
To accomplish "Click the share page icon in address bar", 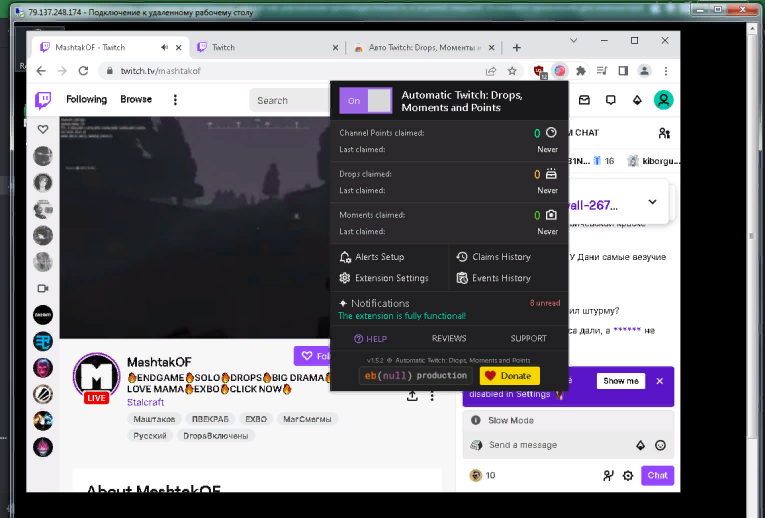I will click(491, 71).
